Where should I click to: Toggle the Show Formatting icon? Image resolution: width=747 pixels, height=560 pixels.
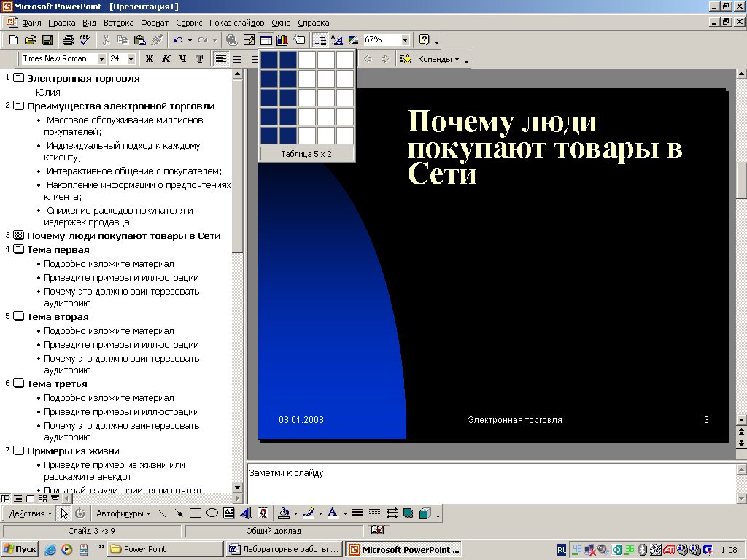click(x=337, y=40)
